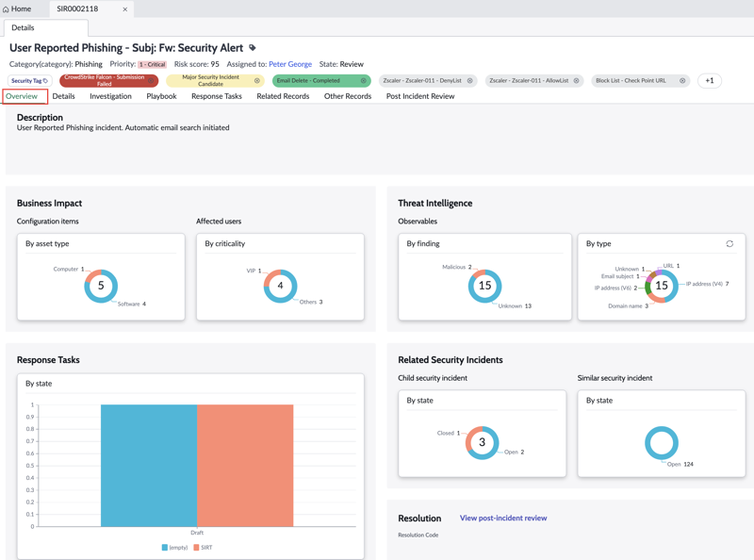Click the IP address (V4) 7 label
Screen dimensions: 754x560
[x=708, y=284]
